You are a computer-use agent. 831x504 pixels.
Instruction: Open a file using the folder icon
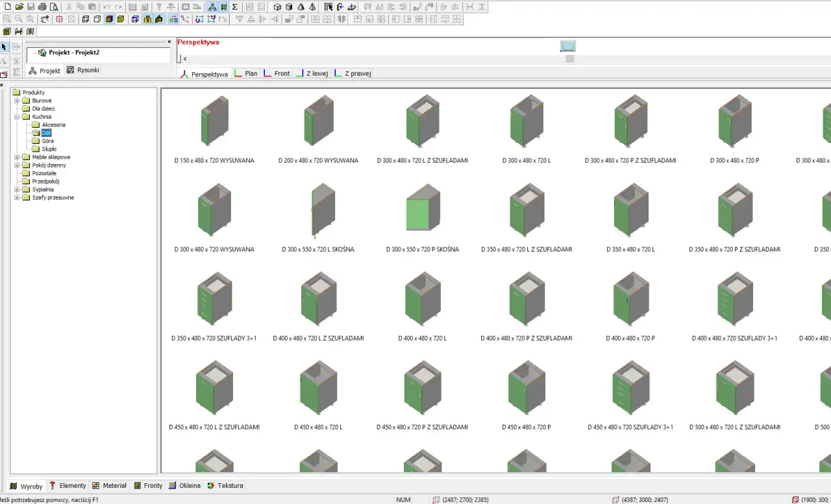tap(19, 6)
